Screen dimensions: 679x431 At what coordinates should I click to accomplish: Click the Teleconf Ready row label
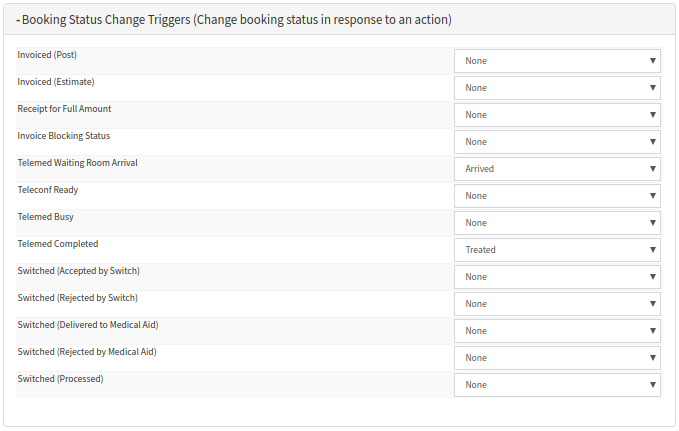point(48,190)
